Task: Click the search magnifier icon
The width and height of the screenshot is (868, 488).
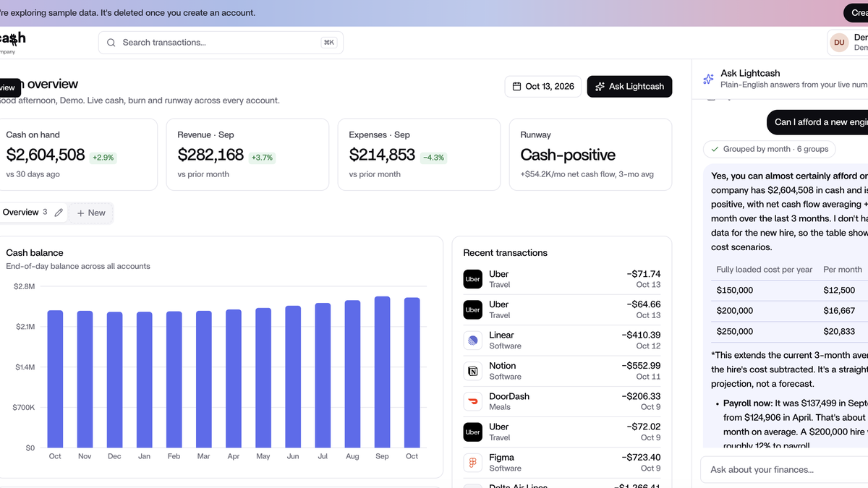Action: point(111,43)
